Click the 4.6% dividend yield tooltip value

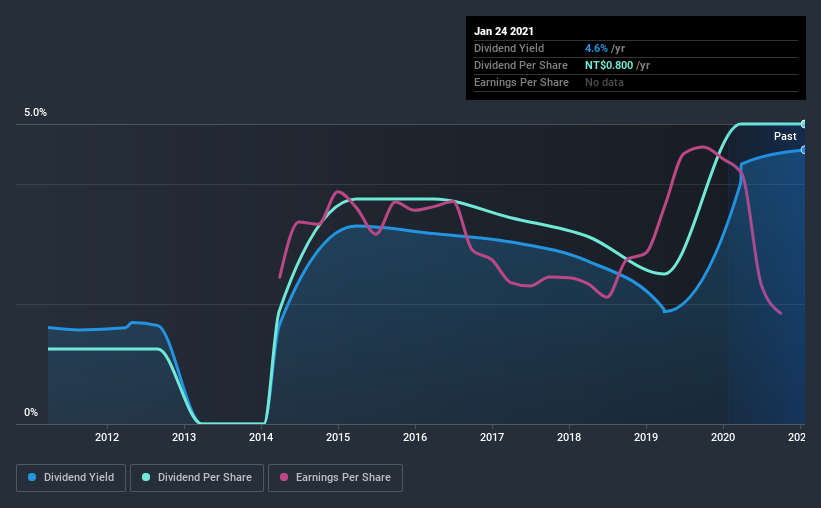596,48
